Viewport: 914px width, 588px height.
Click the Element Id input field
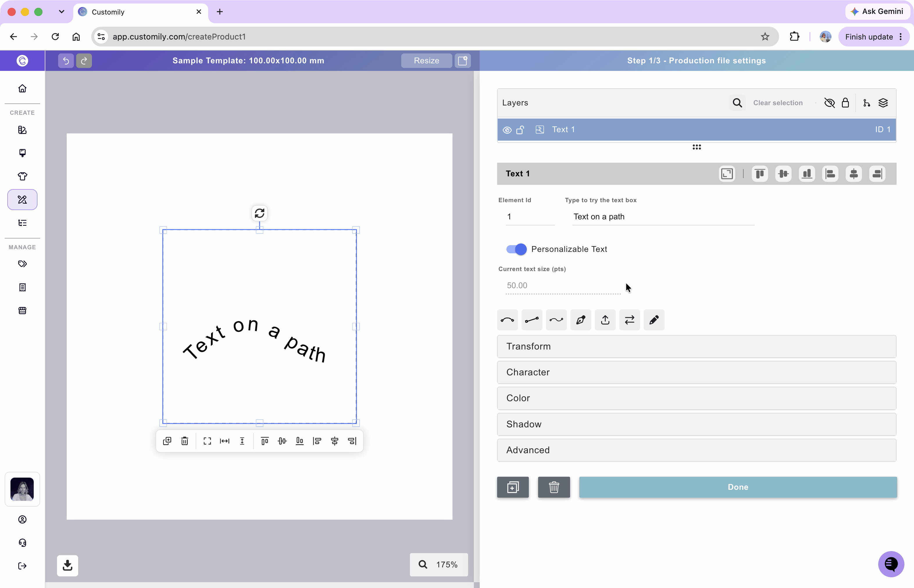pyautogui.click(x=530, y=217)
